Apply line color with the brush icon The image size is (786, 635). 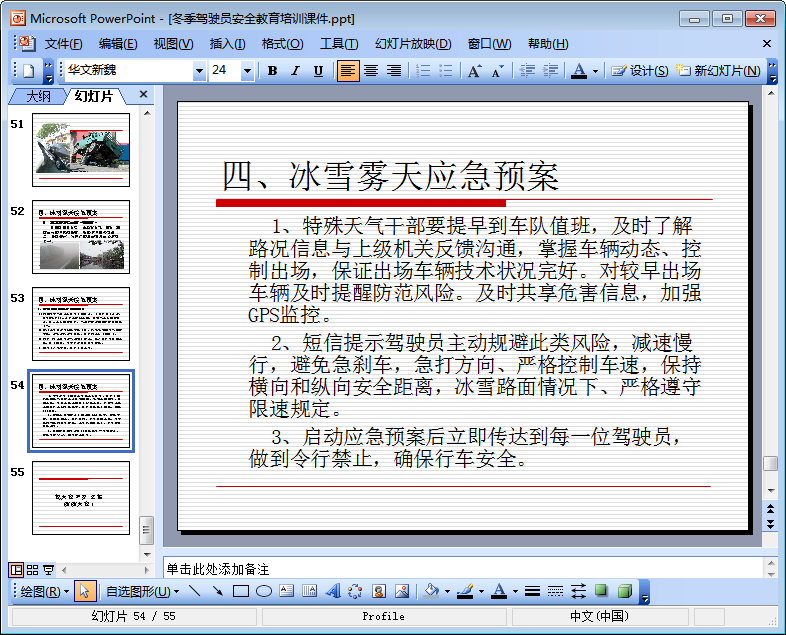(x=465, y=591)
